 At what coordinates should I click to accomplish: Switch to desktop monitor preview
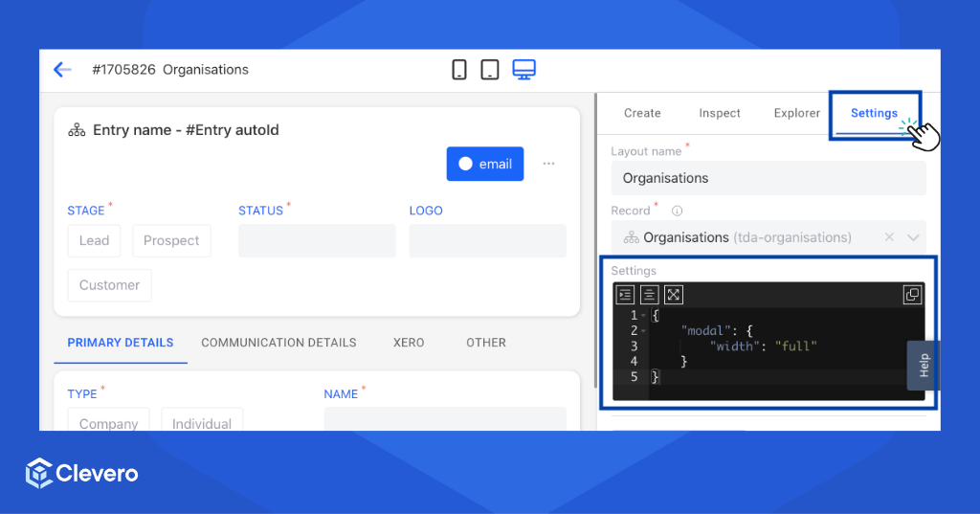(523, 70)
